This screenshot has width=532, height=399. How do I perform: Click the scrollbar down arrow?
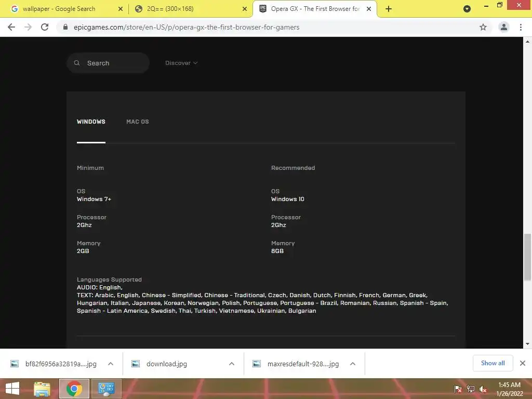tap(527, 344)
